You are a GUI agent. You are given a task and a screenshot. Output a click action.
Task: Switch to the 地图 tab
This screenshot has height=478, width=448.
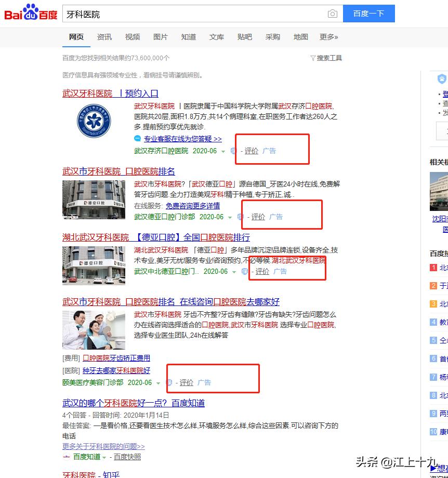[301, 37]
